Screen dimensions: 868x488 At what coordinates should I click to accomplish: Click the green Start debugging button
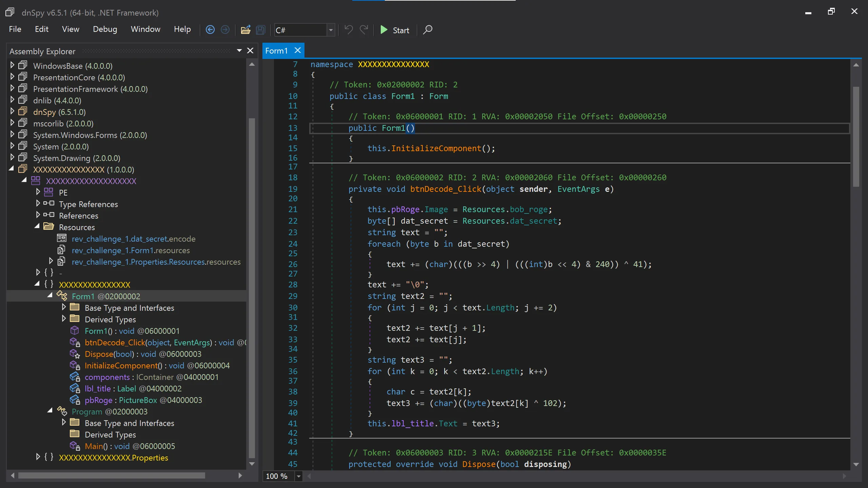(394, 30)
